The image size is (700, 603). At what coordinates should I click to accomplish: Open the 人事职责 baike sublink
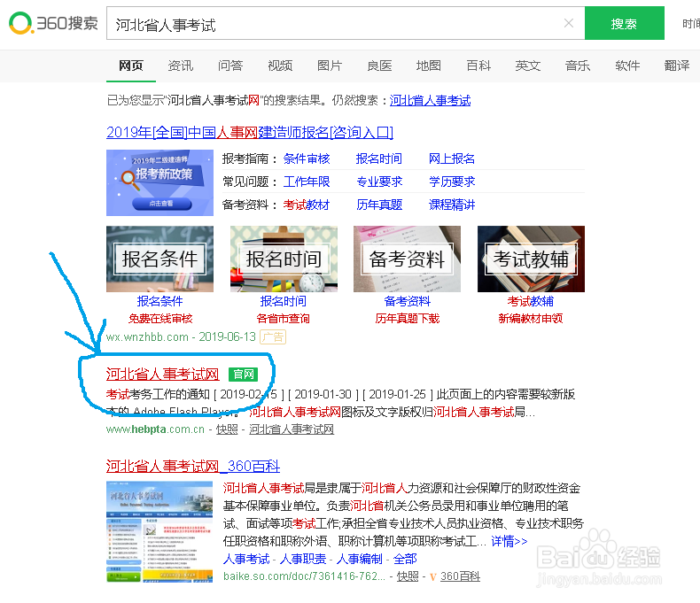(303, 559)
